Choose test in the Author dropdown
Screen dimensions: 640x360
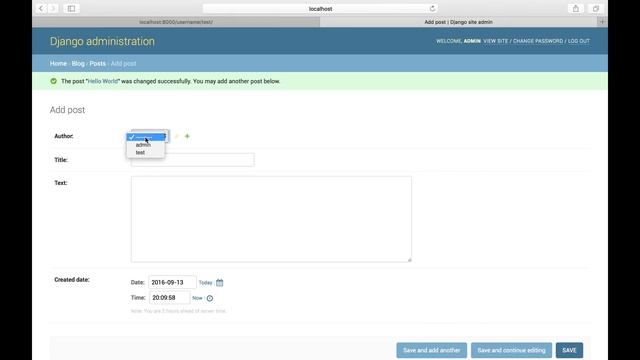[x=146, y=153]
